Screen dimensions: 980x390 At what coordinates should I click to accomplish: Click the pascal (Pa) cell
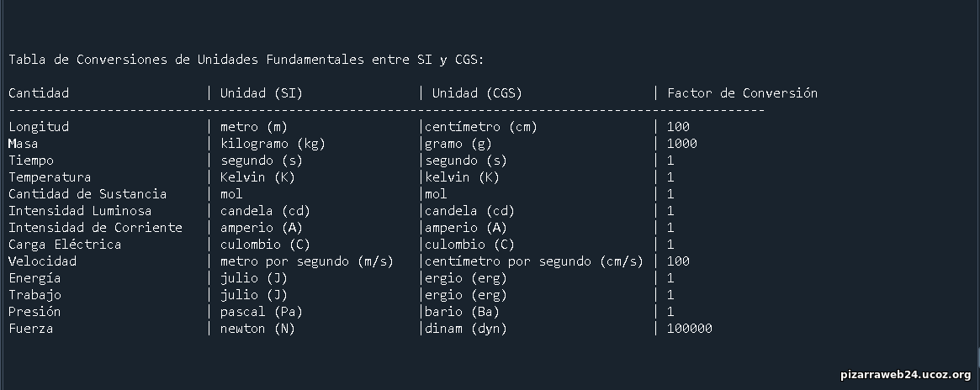pos(261,312)
